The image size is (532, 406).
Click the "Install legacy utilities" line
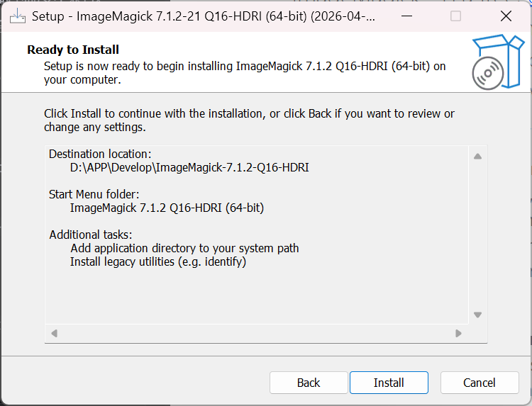[x=158, y=261]
